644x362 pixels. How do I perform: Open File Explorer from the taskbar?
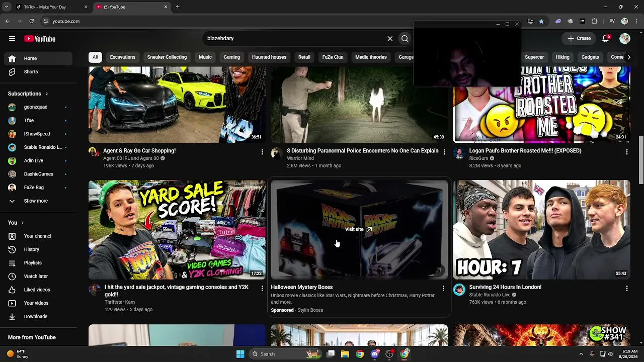coord(345,354)
